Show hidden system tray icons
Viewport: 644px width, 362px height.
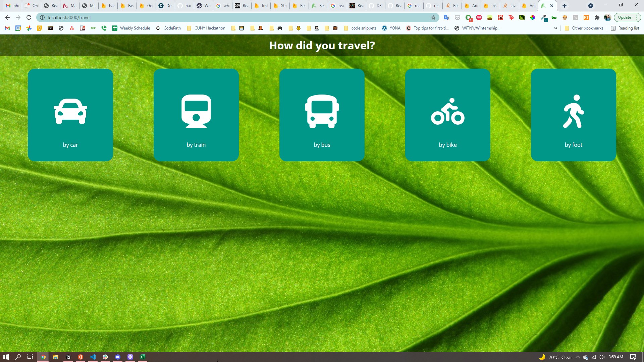tap(577, 357)
